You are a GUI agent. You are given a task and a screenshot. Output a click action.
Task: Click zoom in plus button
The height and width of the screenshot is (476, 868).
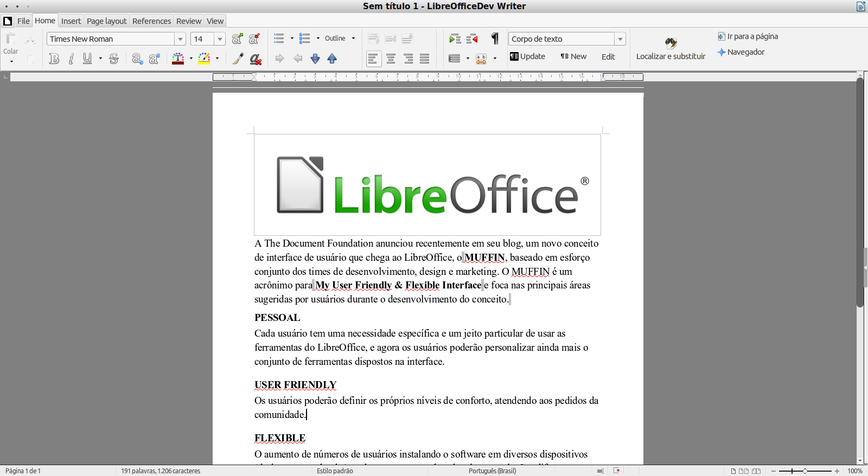pyautogui.click(x=837, y=471)
